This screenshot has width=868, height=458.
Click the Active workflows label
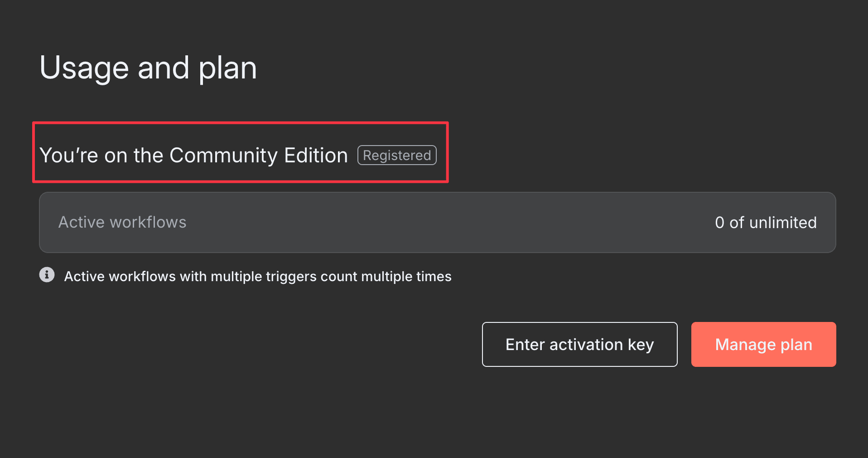tap(122, 222)
